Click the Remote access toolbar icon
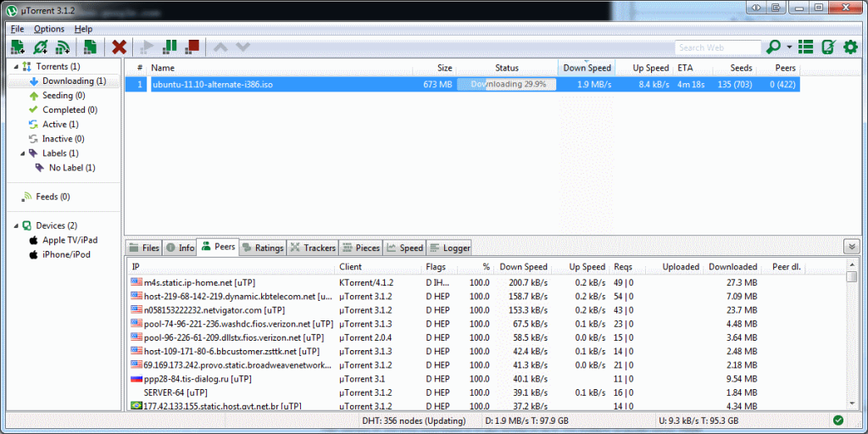The image size is (868, 434). point(828,47)
